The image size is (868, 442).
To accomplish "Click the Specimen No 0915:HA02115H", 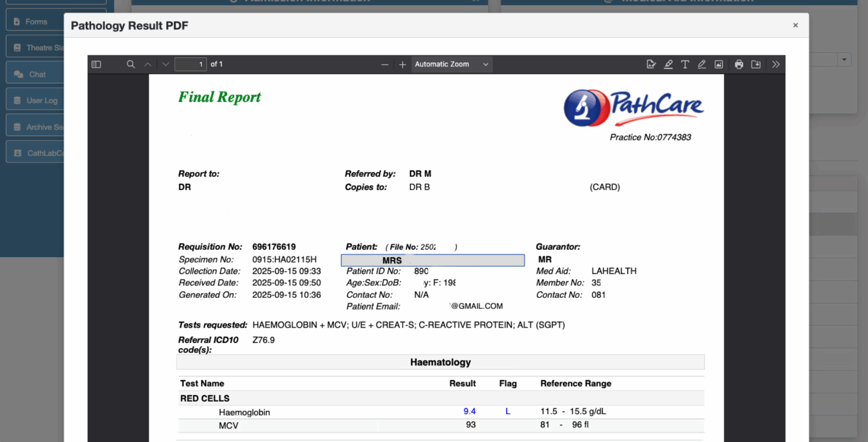I will (x=284, y=259).
